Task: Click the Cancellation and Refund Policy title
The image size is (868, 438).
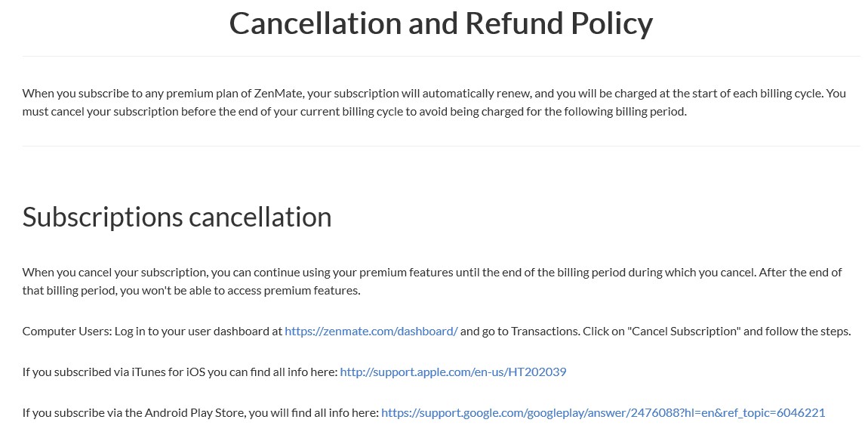Action: 442,23
